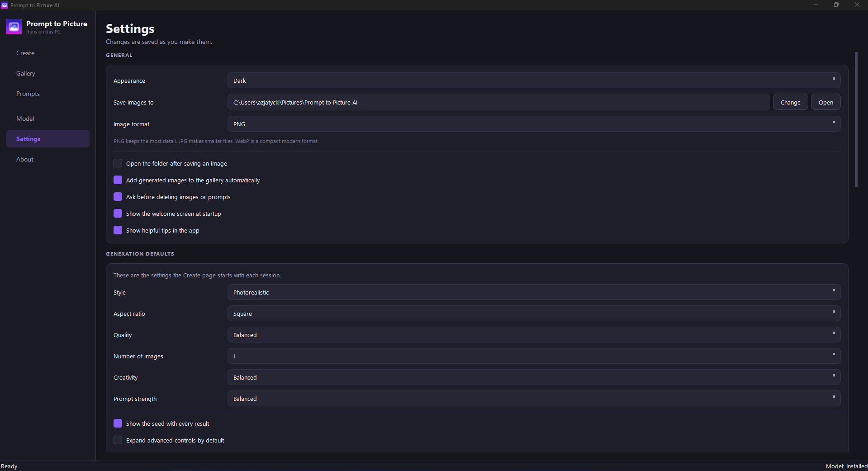Screen dimensions: 868x471
Task: Click the PNG format hint text
Action: pyautogui.click(x=216, y=141)
